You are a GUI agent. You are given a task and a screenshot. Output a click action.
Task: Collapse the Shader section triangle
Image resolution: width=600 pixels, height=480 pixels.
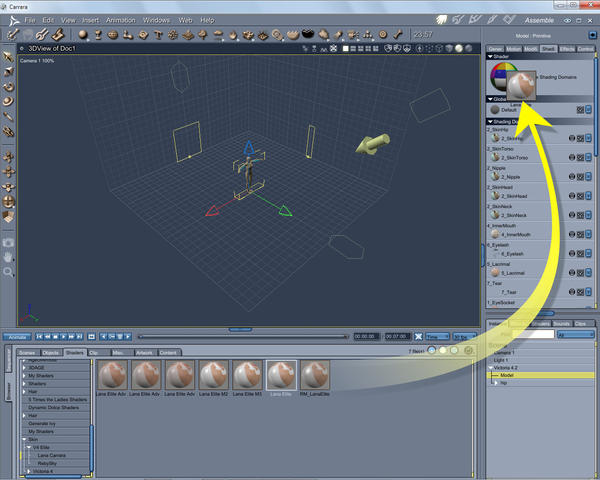coord(490,56)
